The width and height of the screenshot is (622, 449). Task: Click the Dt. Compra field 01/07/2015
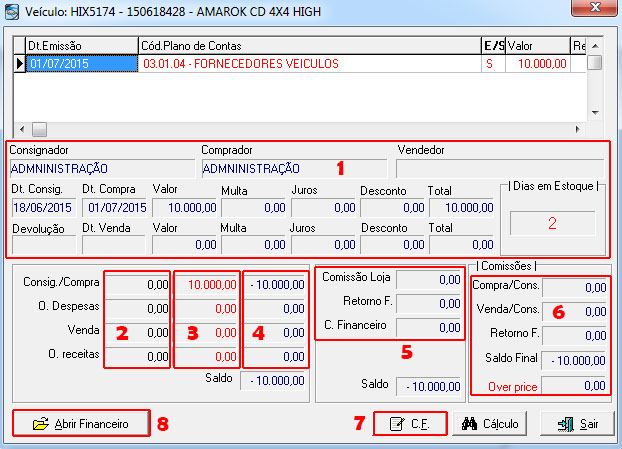[114, 207]
